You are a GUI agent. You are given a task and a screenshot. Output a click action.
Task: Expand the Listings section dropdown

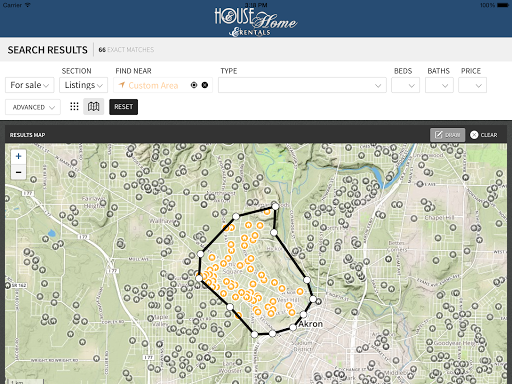click(83, 85)
